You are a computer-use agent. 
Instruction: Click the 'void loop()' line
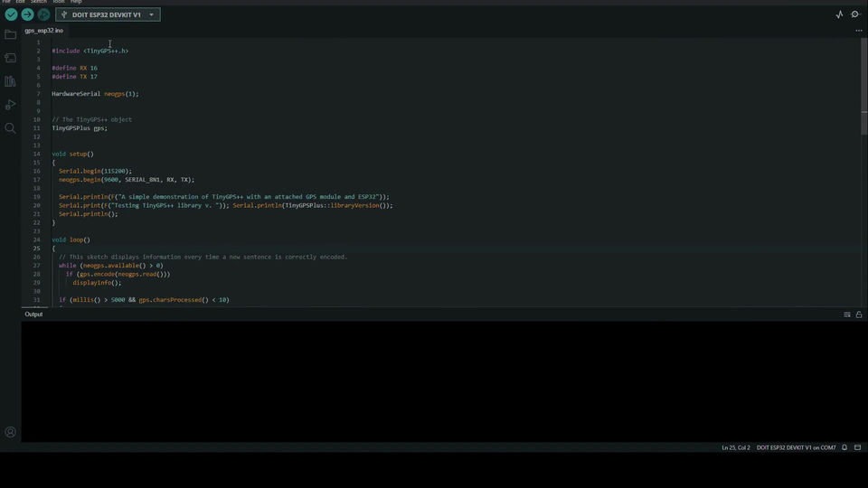tap(71, 240)
